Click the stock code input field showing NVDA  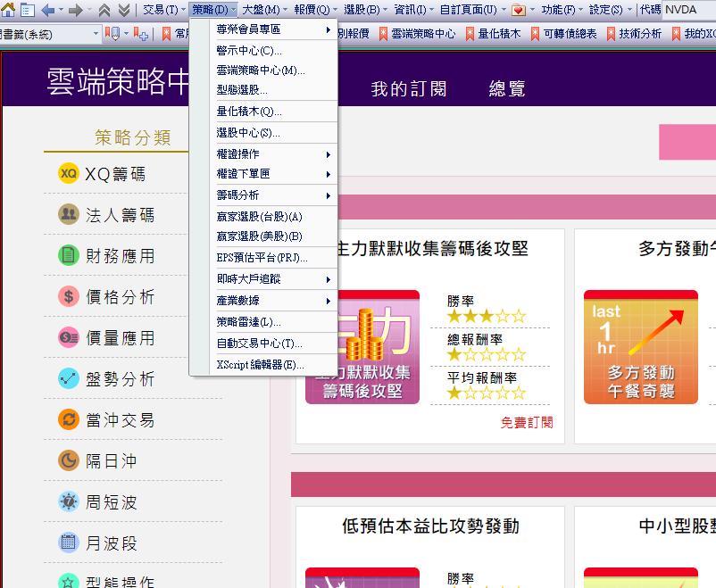point(687,10)
